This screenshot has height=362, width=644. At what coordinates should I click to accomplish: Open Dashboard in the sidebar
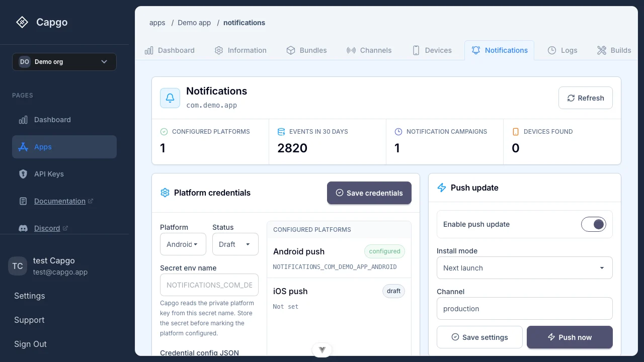64,120
